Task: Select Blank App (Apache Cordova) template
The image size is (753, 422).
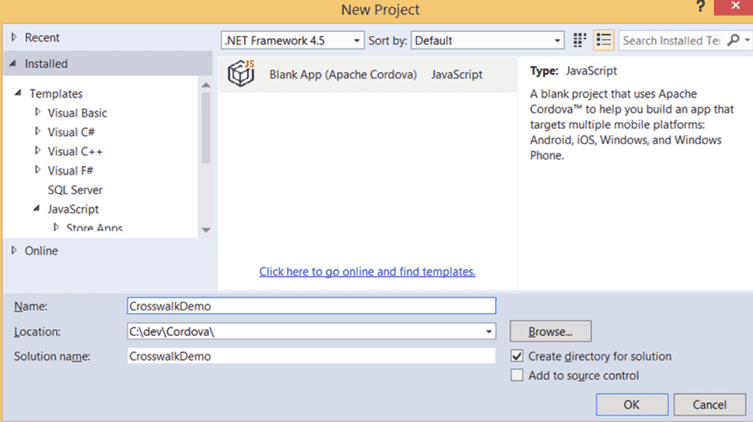Action: (368, 74)
